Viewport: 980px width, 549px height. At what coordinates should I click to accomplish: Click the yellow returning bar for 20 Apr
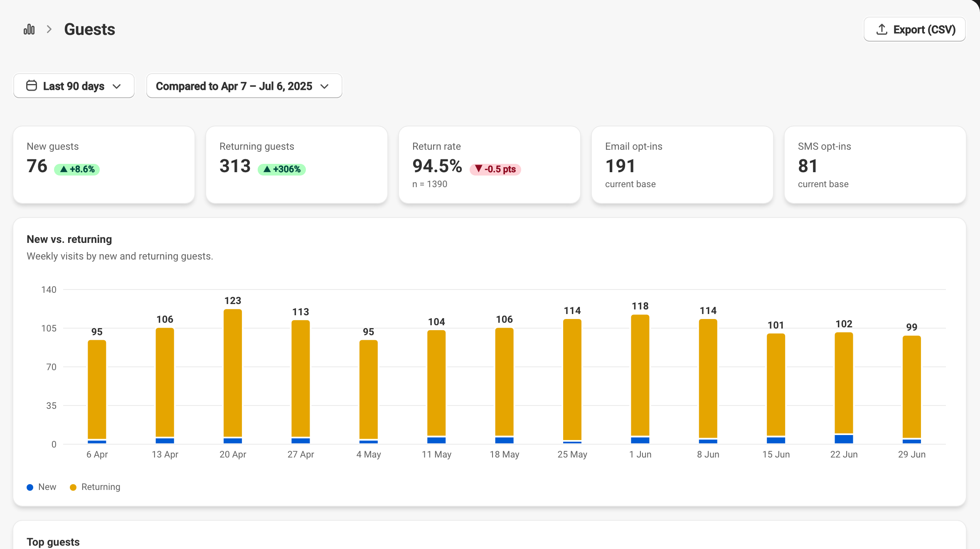pyautogui.click(x=233, y=373)
